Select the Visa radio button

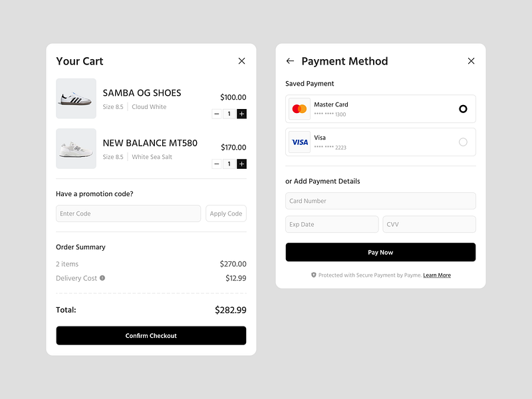463,142
